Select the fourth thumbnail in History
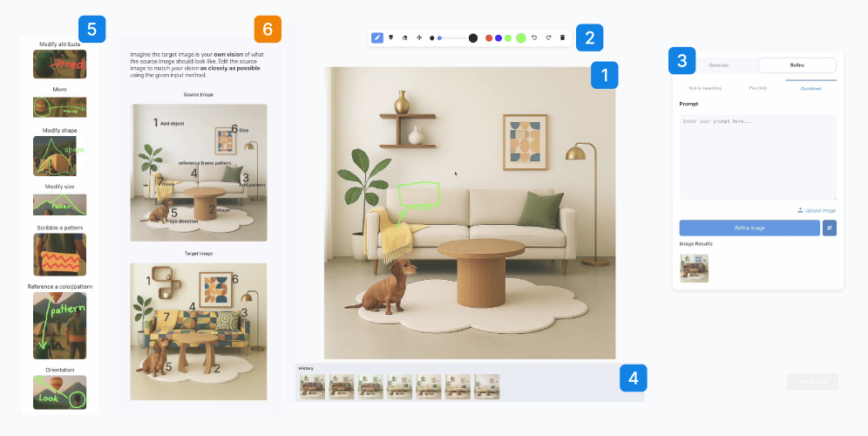This screenshot has width=868, height=436. tap(400, 386)
